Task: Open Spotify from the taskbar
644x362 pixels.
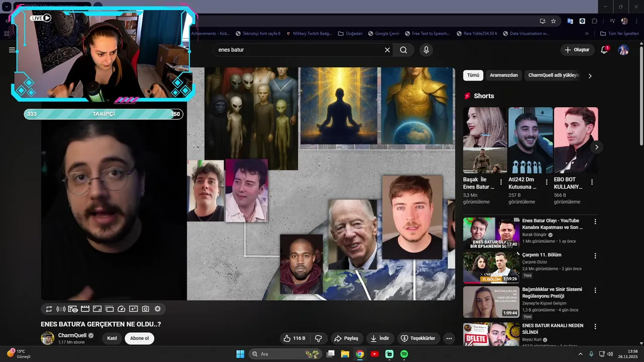Action: [404, 354]
